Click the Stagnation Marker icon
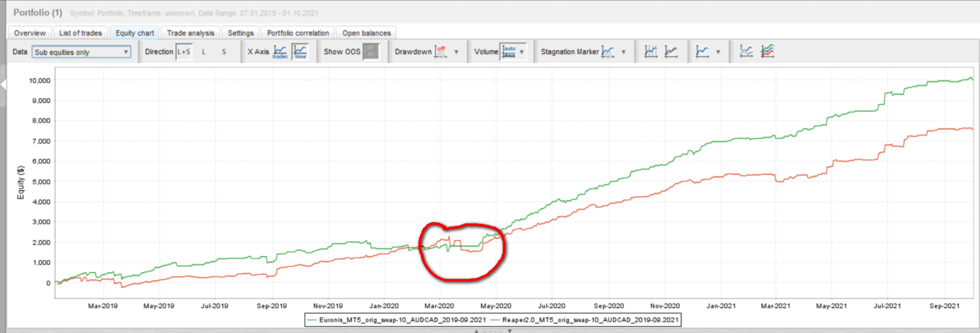This screenshot has height=333, width=980. (x=608, y=52)
